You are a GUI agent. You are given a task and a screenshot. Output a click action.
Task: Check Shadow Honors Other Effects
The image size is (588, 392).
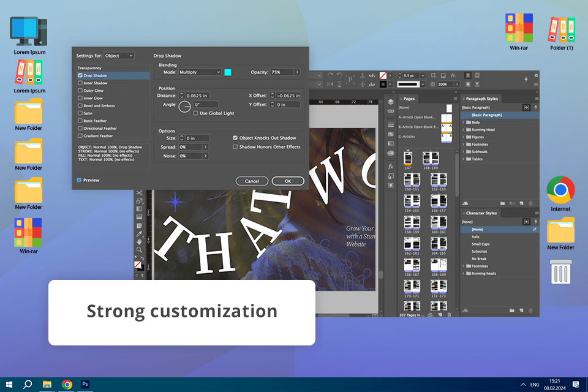coord(235,146)
